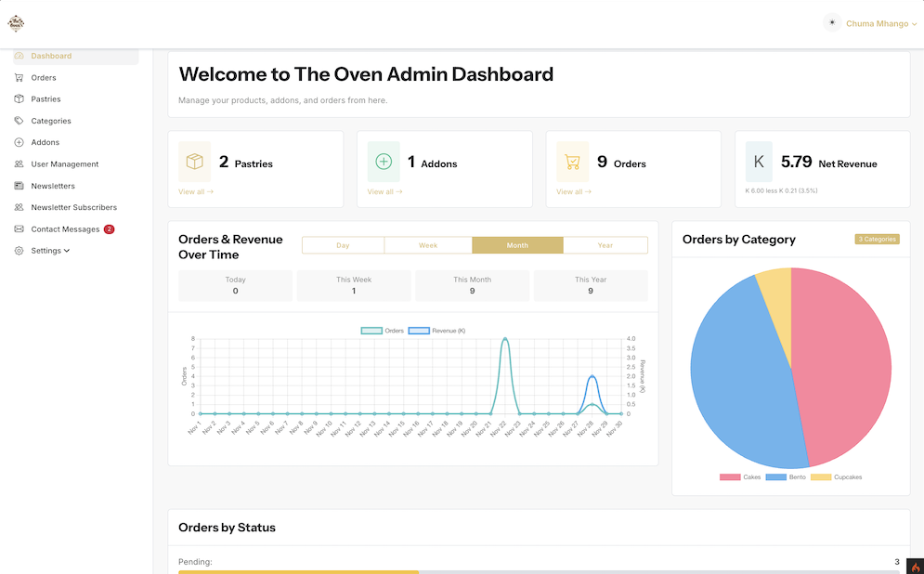
Task: Click The Oven logo in header
Action: click(16, 23)
